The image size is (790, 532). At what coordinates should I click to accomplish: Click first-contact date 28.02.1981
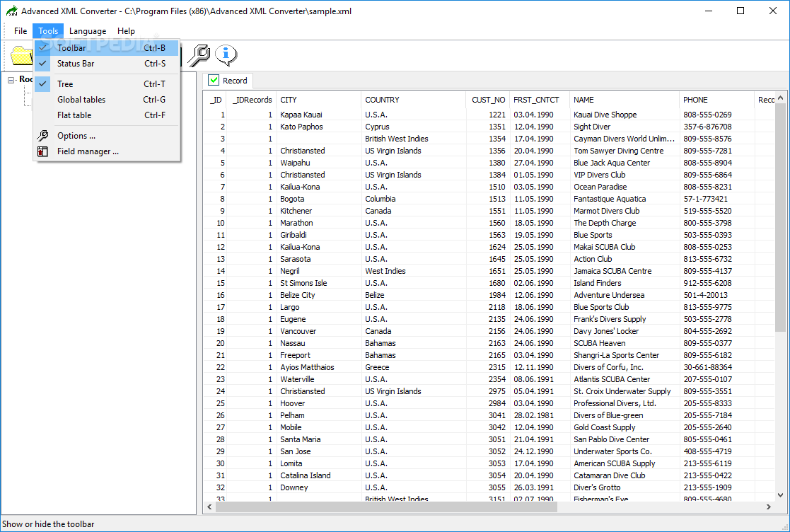pyautogui.click(x=533, y=416)
